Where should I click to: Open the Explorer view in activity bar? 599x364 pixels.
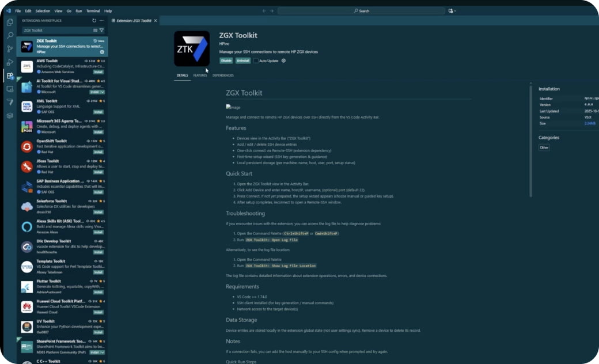tap(10, 22)
